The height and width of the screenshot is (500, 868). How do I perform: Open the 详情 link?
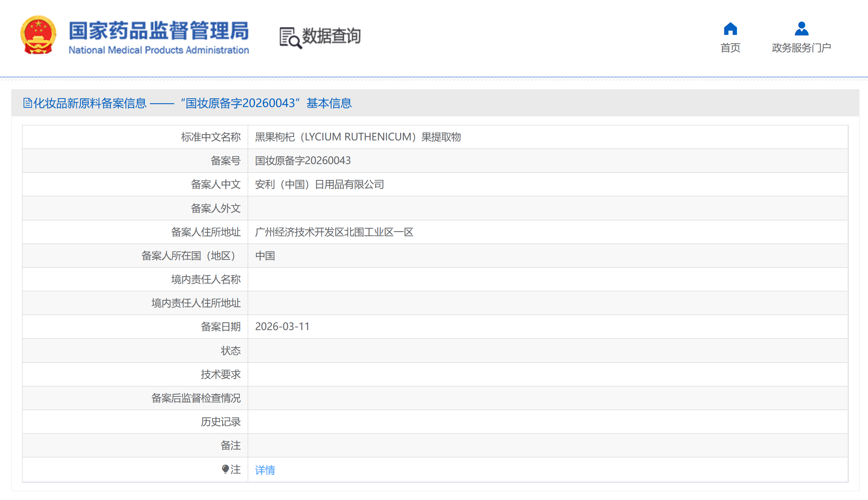265,470
